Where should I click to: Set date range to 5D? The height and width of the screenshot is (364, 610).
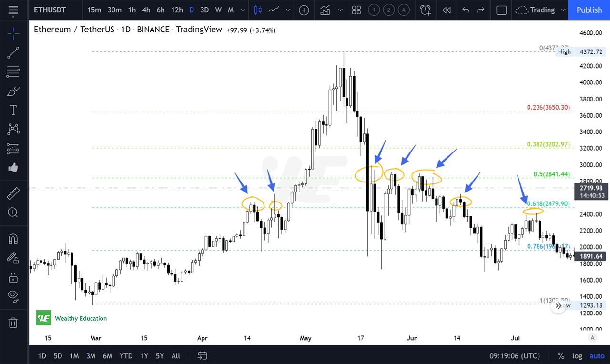click(58, 355)
